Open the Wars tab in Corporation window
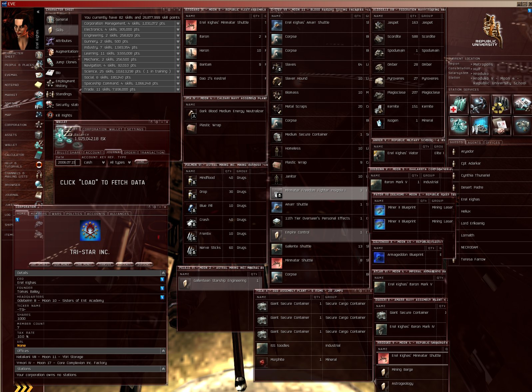 (57, 214)
